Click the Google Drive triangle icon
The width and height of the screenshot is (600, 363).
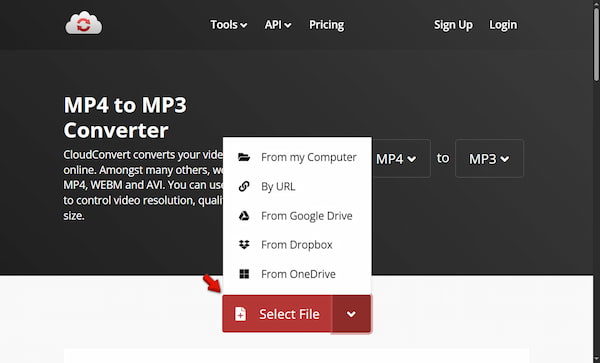[x=244, y=216]
